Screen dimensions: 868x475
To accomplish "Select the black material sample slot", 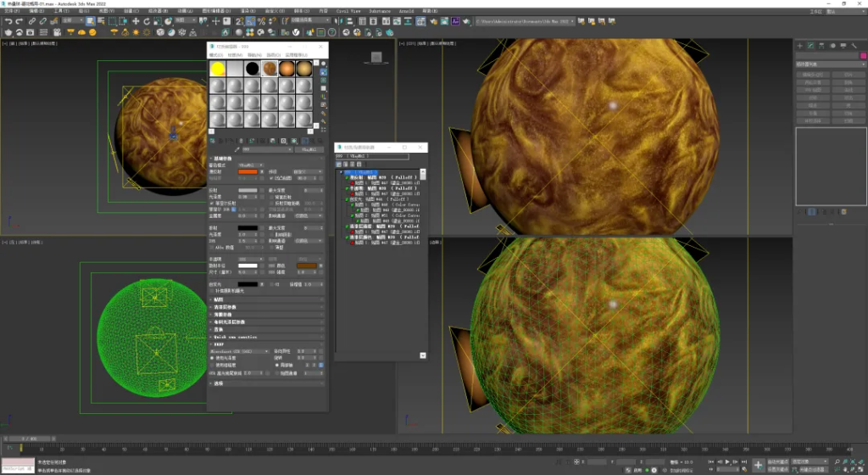I will coord(252,68).
